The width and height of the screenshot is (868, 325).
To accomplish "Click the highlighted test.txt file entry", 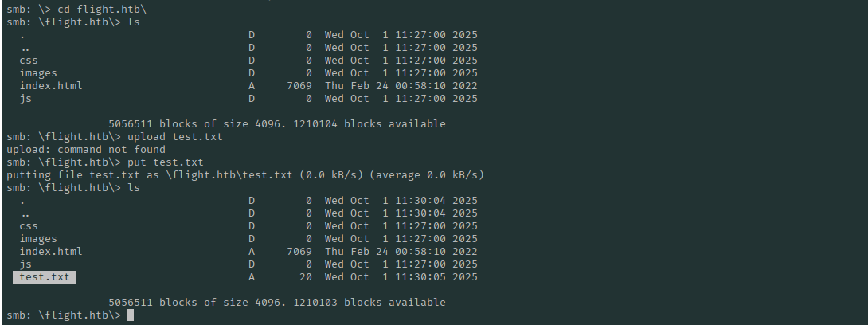I will pos(45,277).
